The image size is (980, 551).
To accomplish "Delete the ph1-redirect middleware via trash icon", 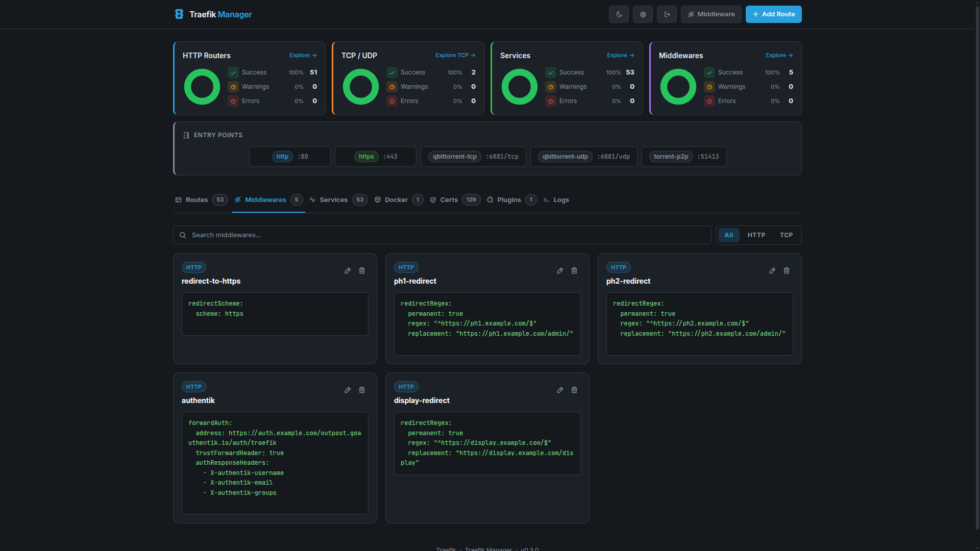I will 574,270.
